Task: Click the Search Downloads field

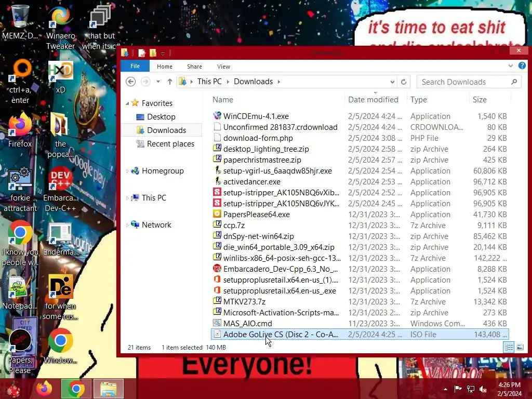Action: point(469,82)
